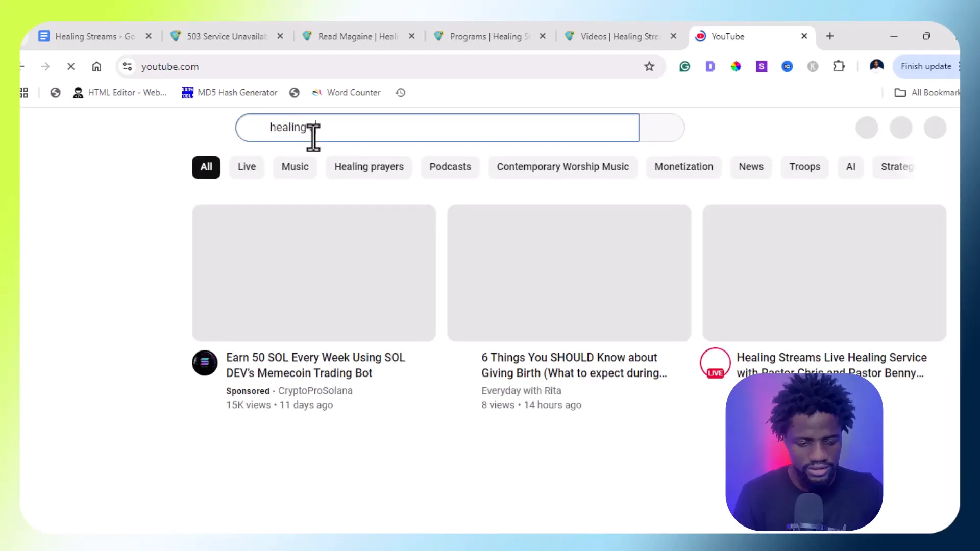Close the Programs Healing Streams tab
The width and height of the screenshot is (980, 551).
click(543, 36)
